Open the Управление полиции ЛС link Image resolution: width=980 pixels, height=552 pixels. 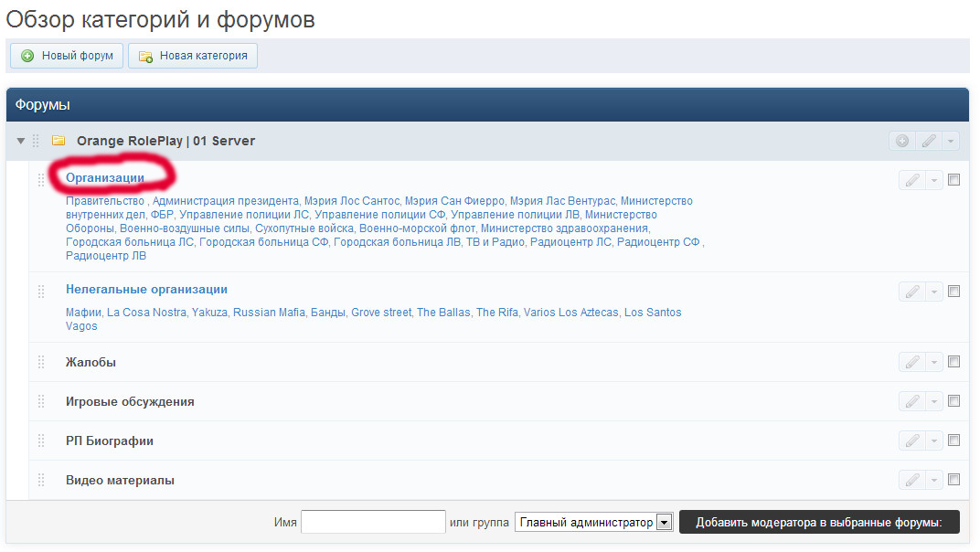(244, 215)
